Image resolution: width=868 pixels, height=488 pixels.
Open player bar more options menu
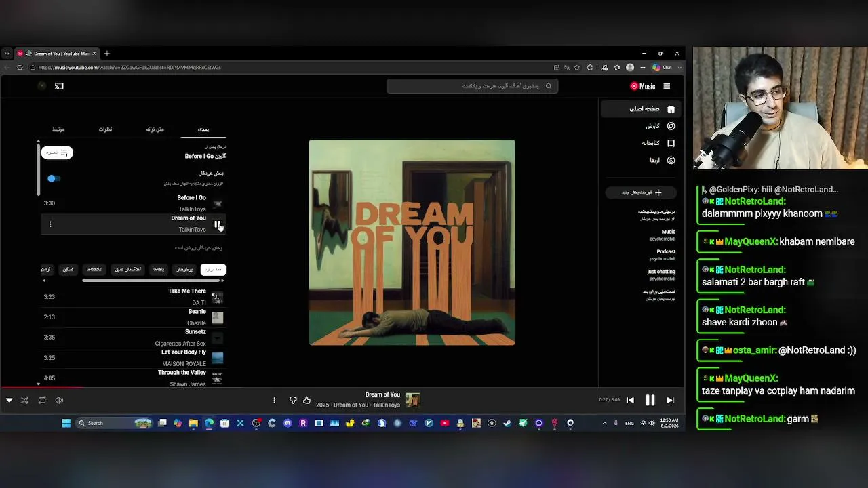[x=274, y=401]
